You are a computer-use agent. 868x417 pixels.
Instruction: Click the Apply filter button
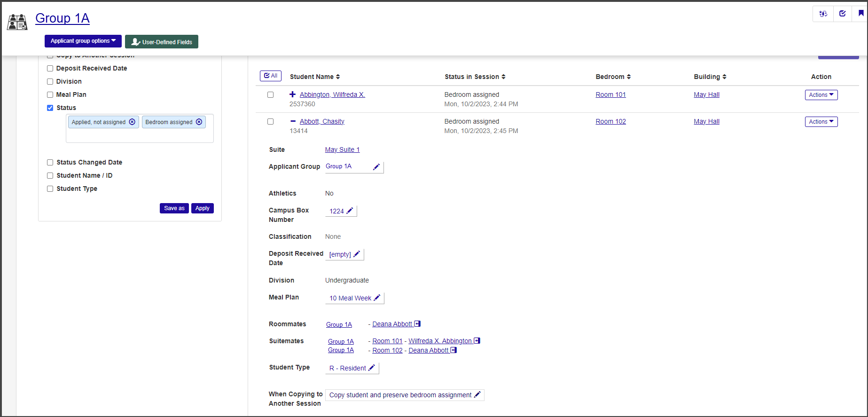[x=202, y=208]
